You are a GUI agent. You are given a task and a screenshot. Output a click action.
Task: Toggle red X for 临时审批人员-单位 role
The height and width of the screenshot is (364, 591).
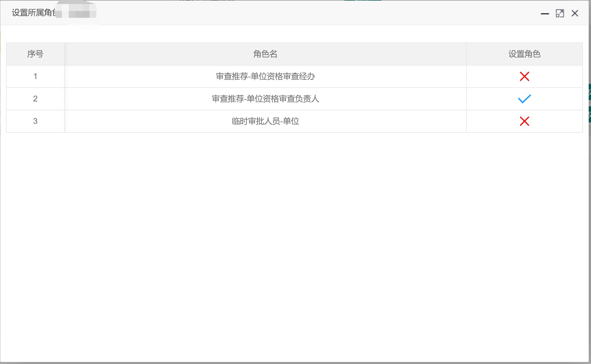pyautogui.click(x=524, y=121)
